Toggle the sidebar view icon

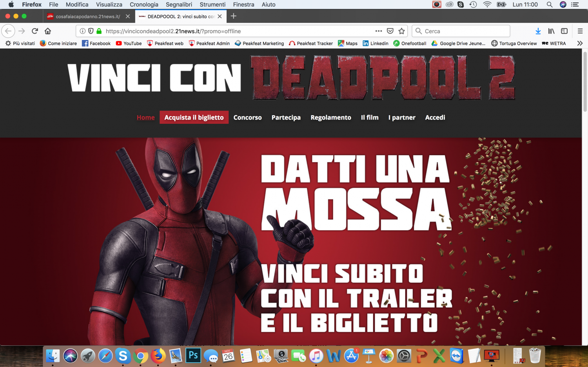click(x=564, y=31)
